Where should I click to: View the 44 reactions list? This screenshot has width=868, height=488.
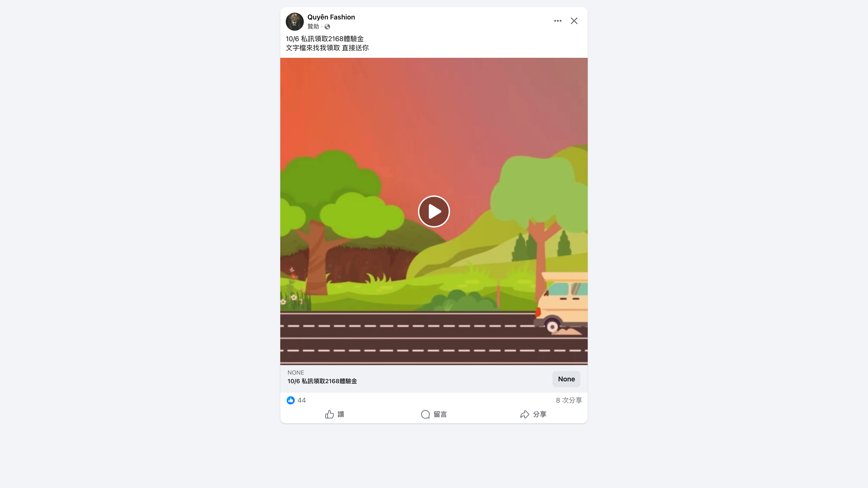click(x=302, y=400)
